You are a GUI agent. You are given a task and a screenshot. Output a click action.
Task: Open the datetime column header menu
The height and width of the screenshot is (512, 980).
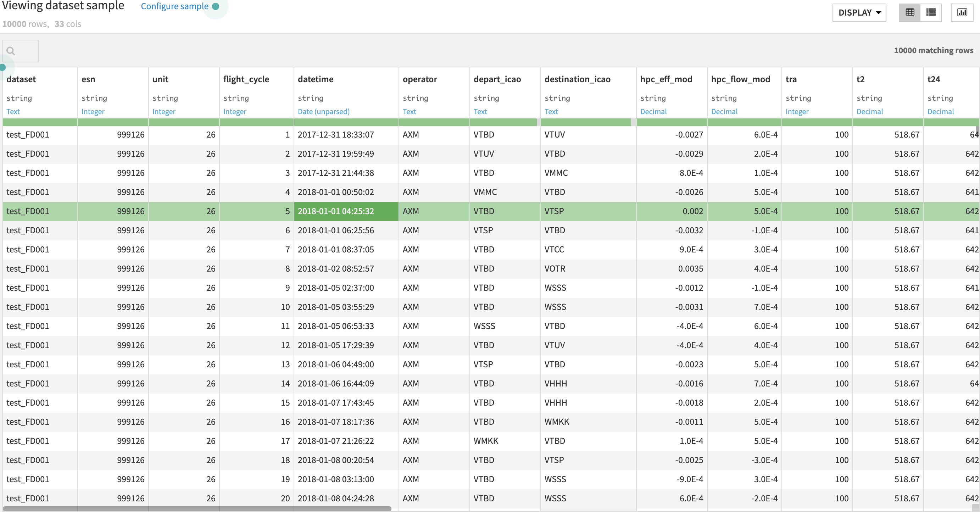316,79
